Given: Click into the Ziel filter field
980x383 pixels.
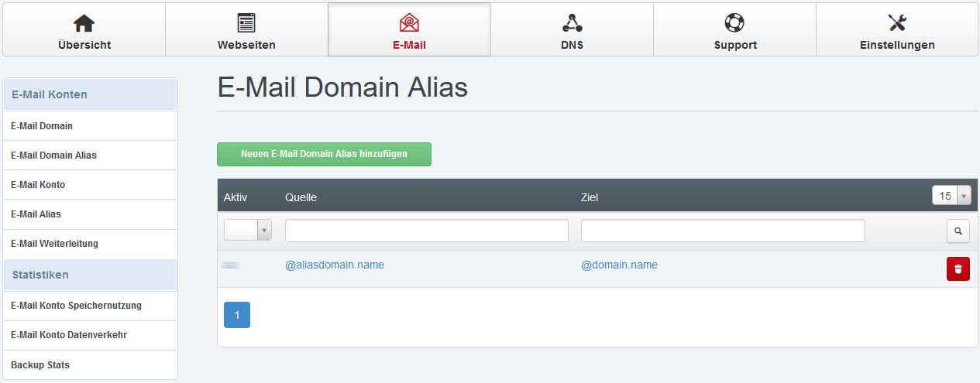Looking at the screenshot, I should pyautogui.click(x=722, y=231).
